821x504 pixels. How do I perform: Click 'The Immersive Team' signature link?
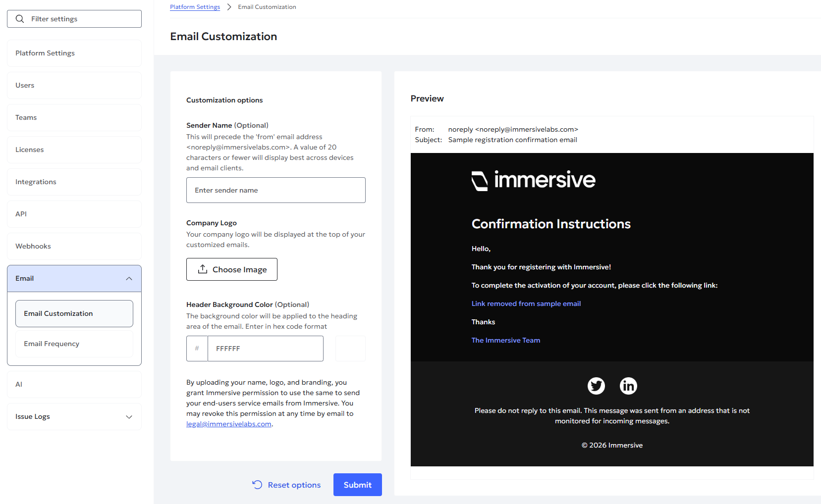(506, 340)
